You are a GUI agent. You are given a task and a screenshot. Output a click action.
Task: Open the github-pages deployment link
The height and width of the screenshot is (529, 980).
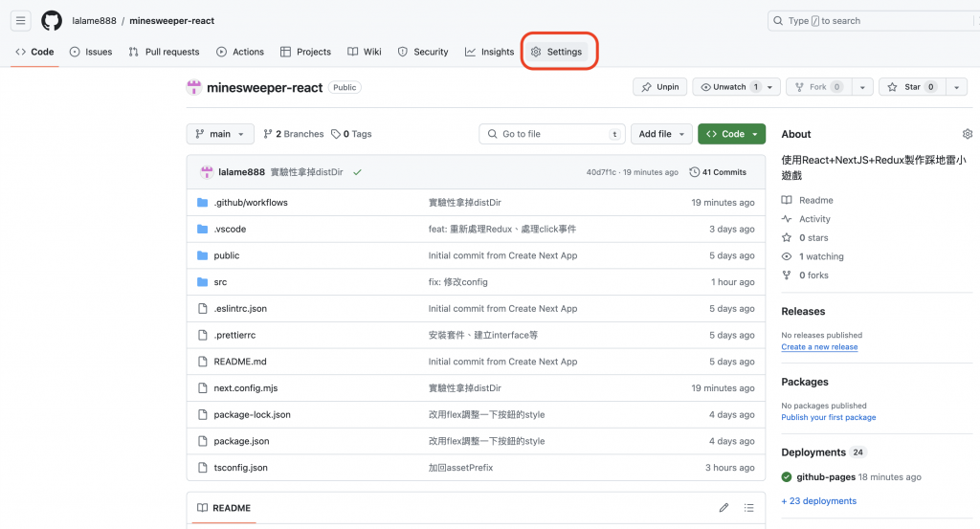click(x=826, y=477)
